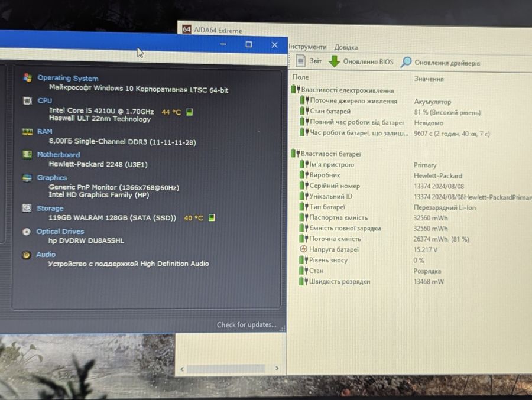Screen dimensions: 532x400
Task: Click battery icon beside Рівень зносу
Action: 304,260
